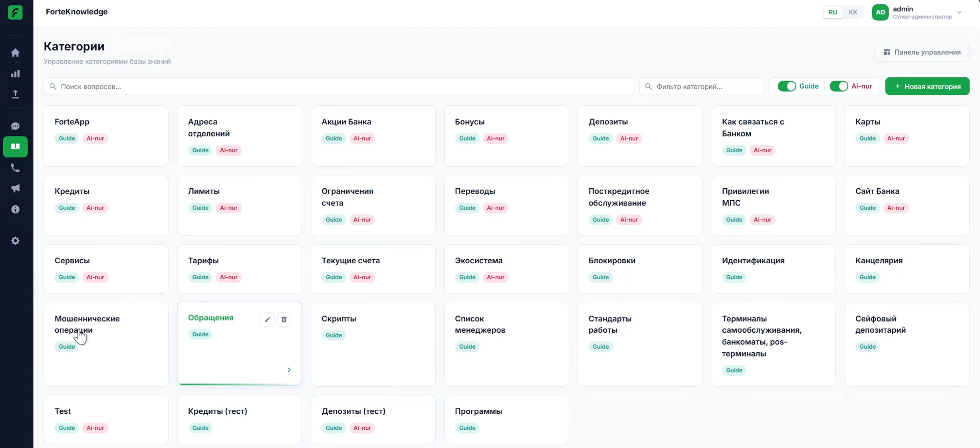Open the announcements megaphone sidebar icon

coord(15,188)
